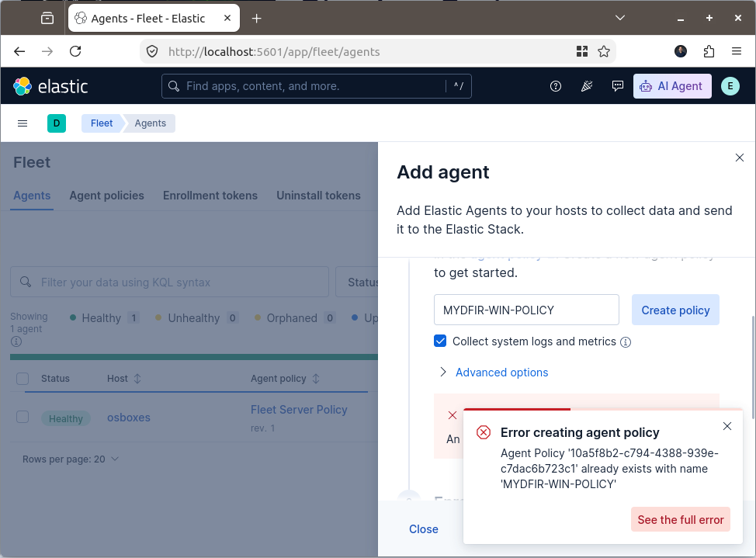Sort by Agent policy column arrows

316,379
